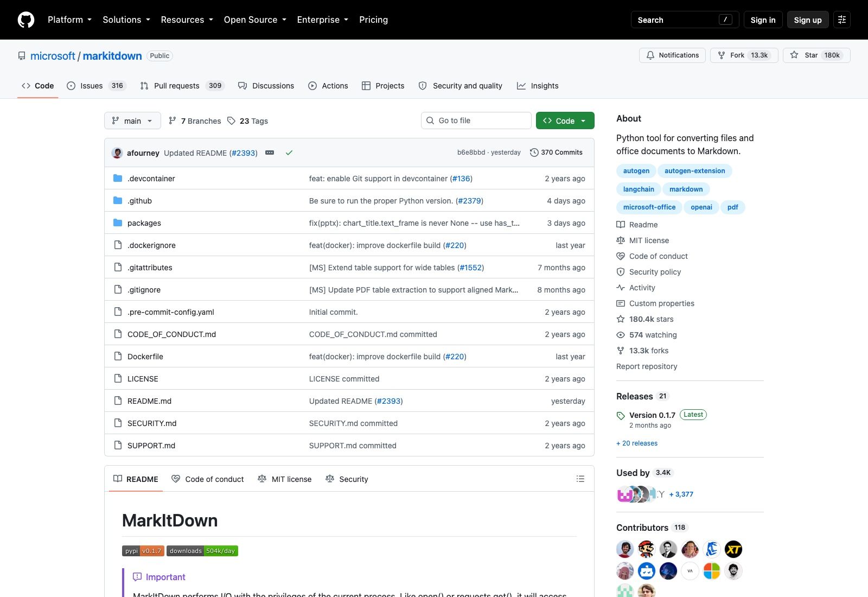The image size is (868, 597).
Task: Open 180.4k stars link
Action: [651, 319]
